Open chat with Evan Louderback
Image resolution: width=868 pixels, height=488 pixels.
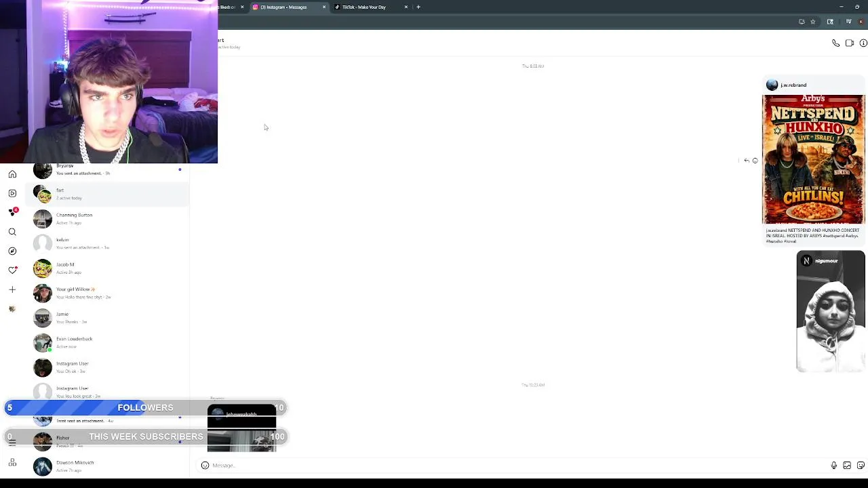click(108, 342)
